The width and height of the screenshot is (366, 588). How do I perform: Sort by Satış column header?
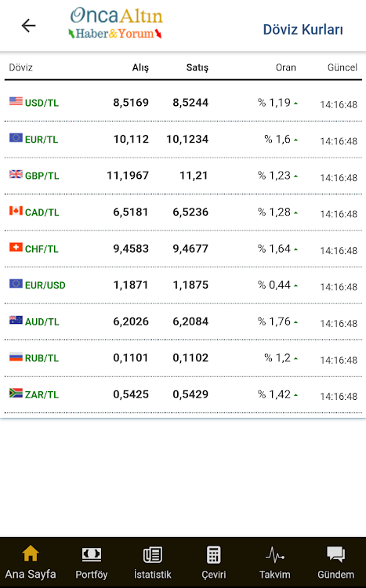click(x=197, y=68)
